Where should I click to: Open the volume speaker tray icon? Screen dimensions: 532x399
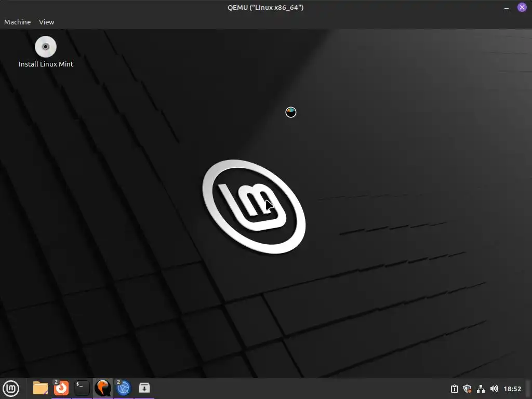[x=494, y=389]
